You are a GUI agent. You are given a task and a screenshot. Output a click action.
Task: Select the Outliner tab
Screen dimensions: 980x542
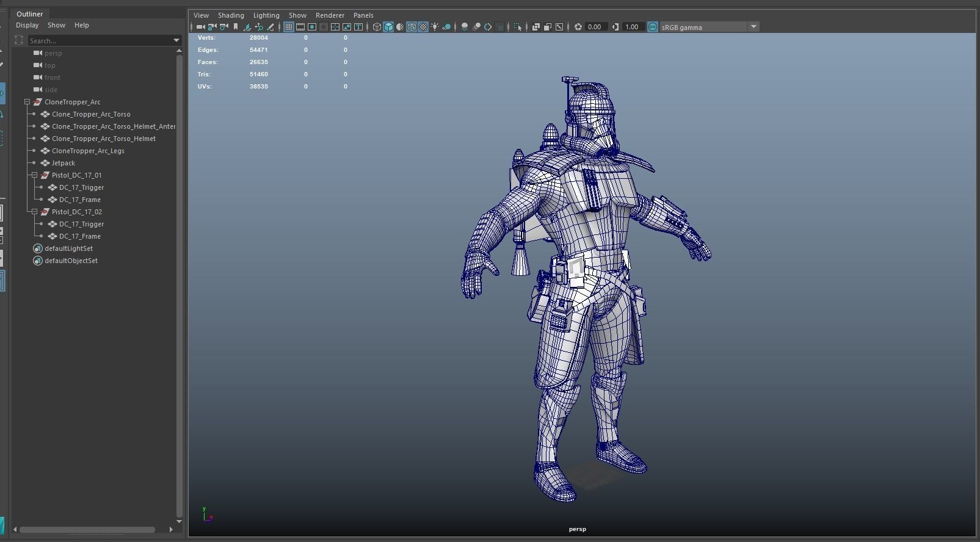pos(29,13)
